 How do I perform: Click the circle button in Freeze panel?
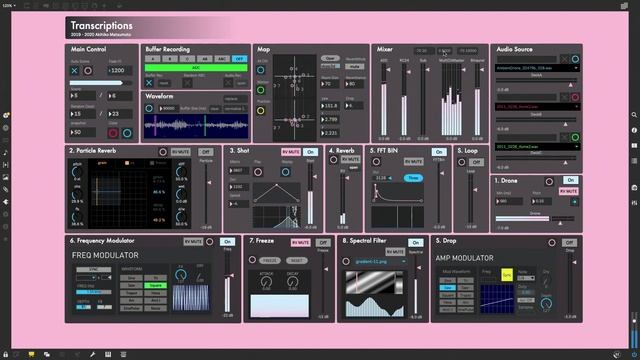pos(252,260)
